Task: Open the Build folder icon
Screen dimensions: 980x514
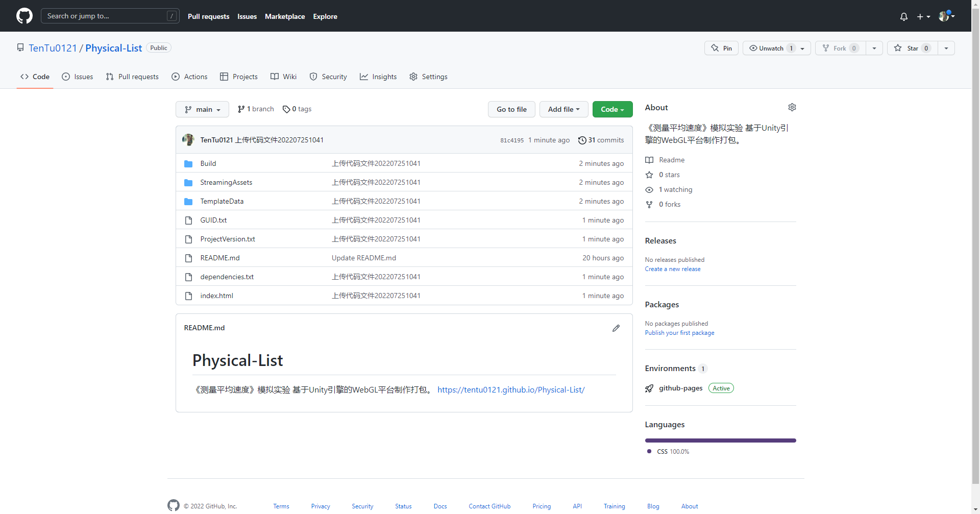Action: tap(188, 164)
